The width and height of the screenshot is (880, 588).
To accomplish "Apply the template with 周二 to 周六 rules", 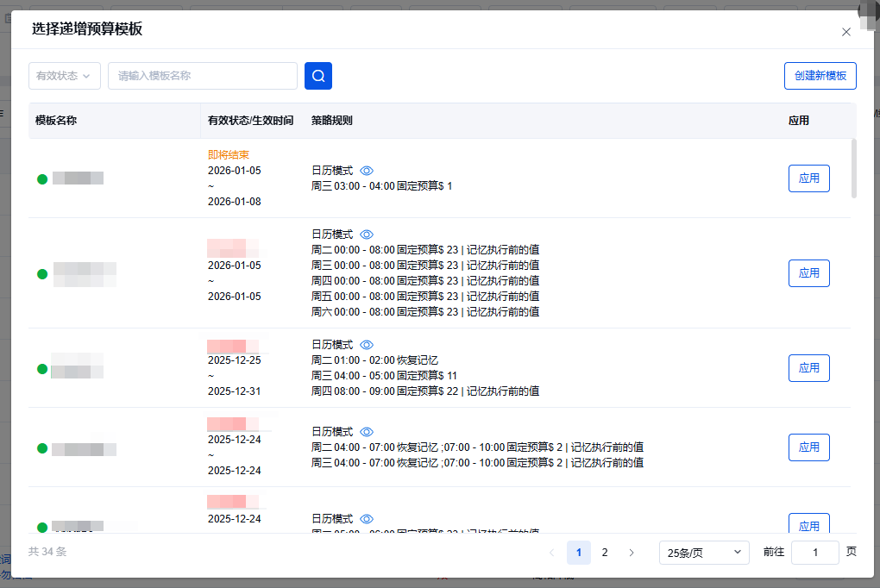I will pos(808,273).
